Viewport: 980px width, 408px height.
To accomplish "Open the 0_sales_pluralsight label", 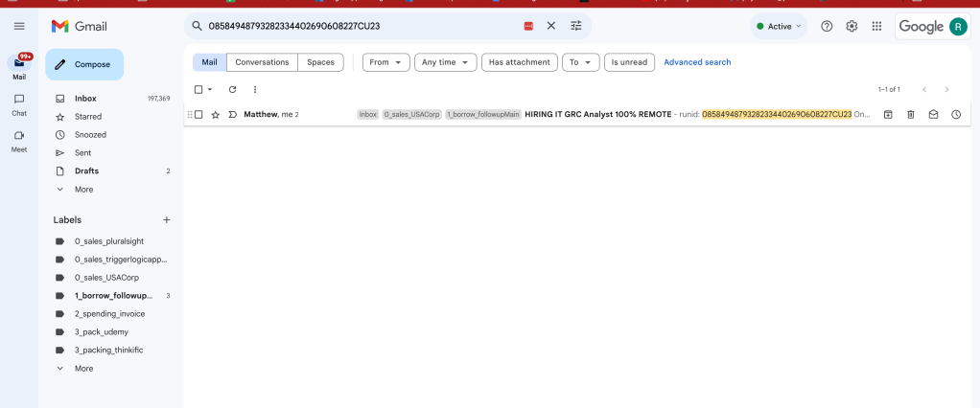I will 111,240.
